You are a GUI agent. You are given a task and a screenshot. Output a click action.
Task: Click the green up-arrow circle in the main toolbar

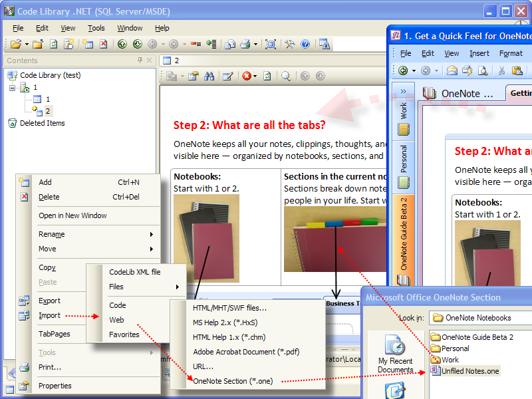coord(122,44)
